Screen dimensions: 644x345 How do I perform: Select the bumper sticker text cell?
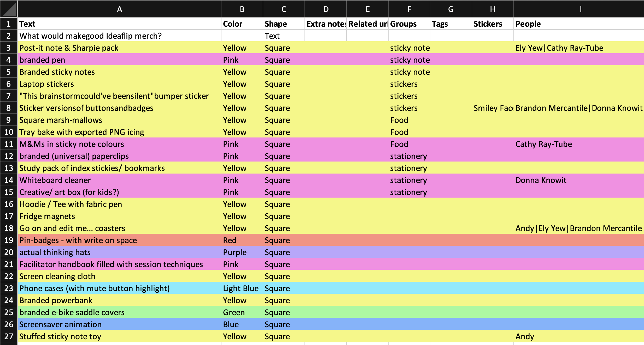[119, 96]
